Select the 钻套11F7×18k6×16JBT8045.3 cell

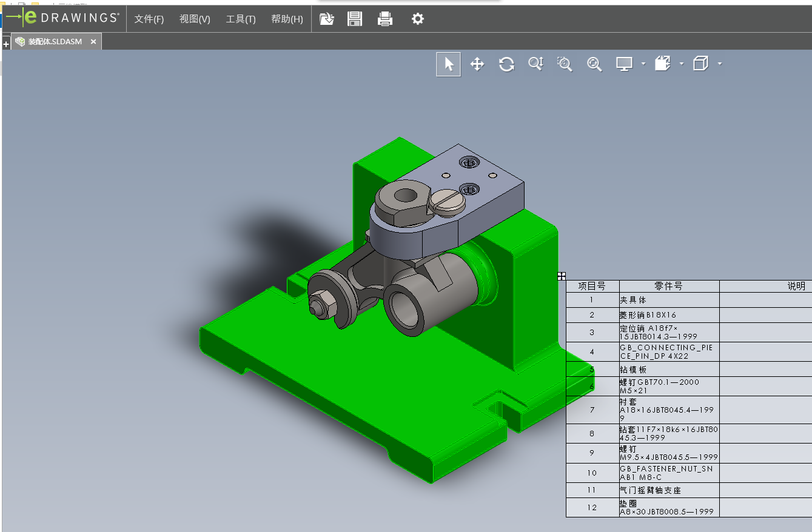tap(669, 433)
